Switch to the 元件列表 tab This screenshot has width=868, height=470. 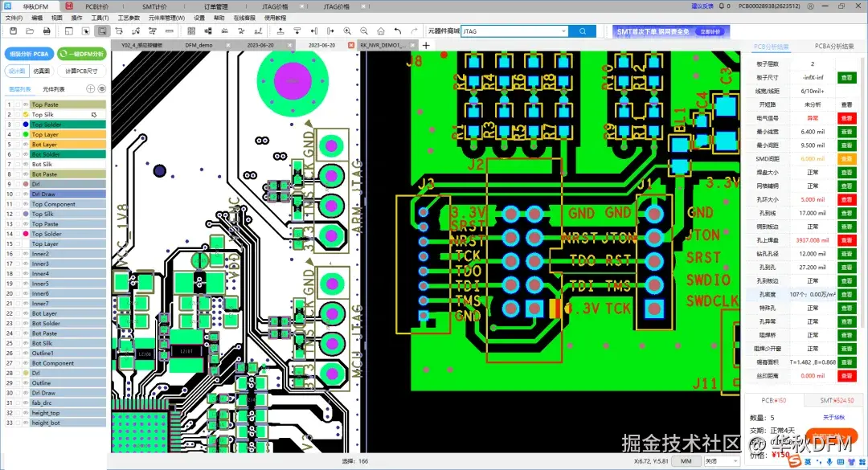coord(54,89)
